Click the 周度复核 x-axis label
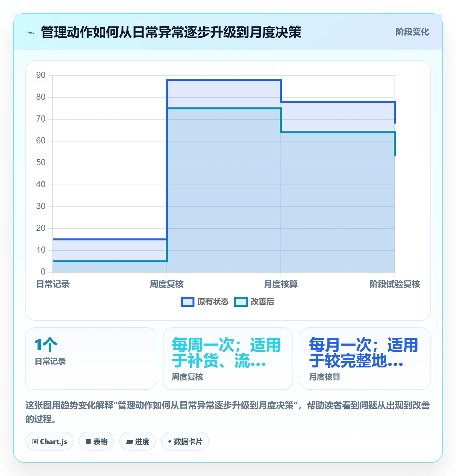This screenshot has height=476, width=456. (x=167, y=284)
